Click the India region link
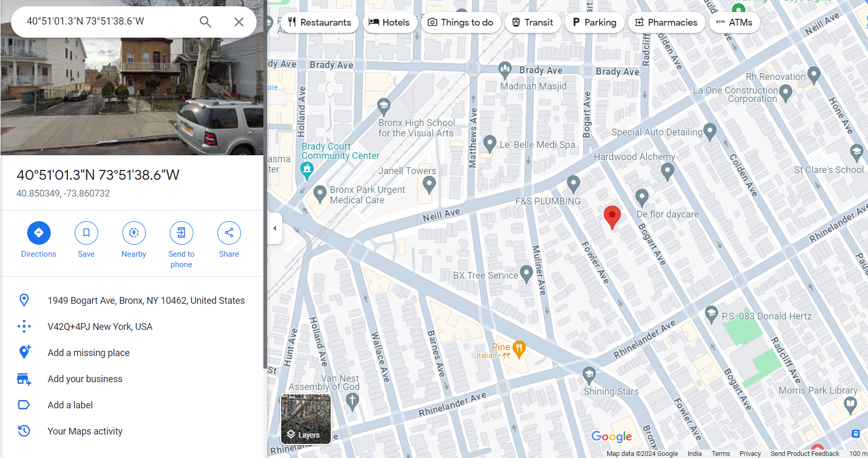 point(695,454)
